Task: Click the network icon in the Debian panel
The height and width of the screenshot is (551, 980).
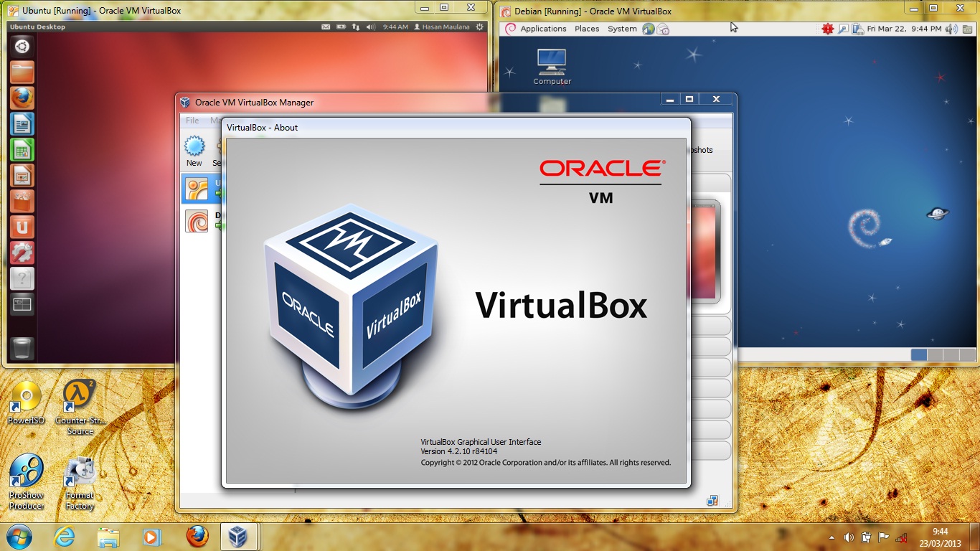Action: click(x=857, y=29)
